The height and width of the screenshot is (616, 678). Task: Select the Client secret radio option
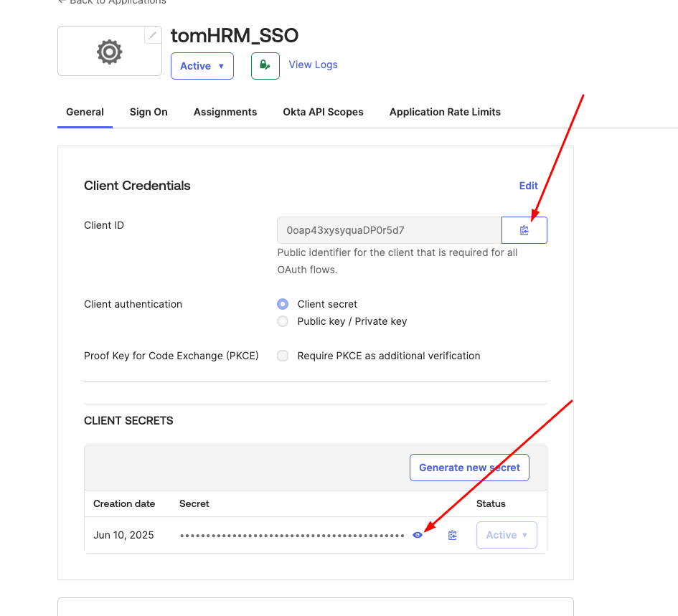283,304
